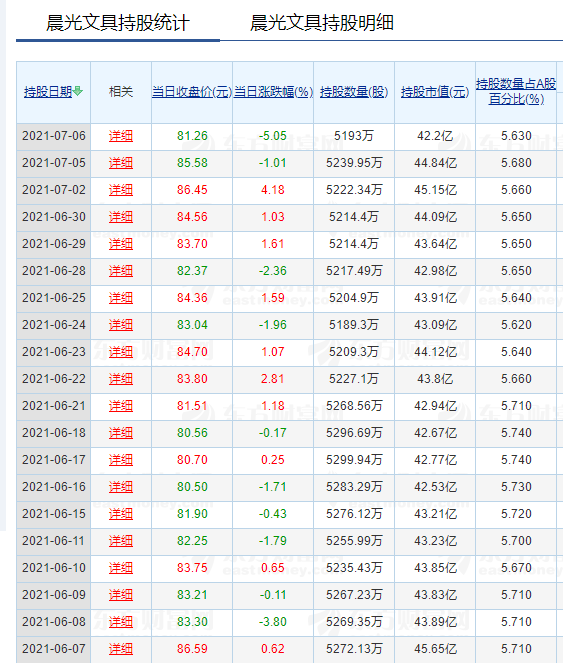Sort by 持股数量(股) header
Viewport: 563px width, 663px height.
tap(354, 92)
